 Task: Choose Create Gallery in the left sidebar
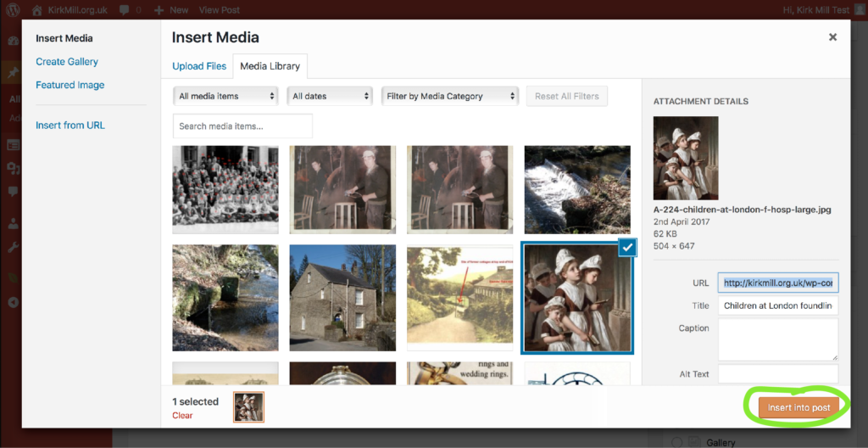pyautogui.click(x=67, y=62)
